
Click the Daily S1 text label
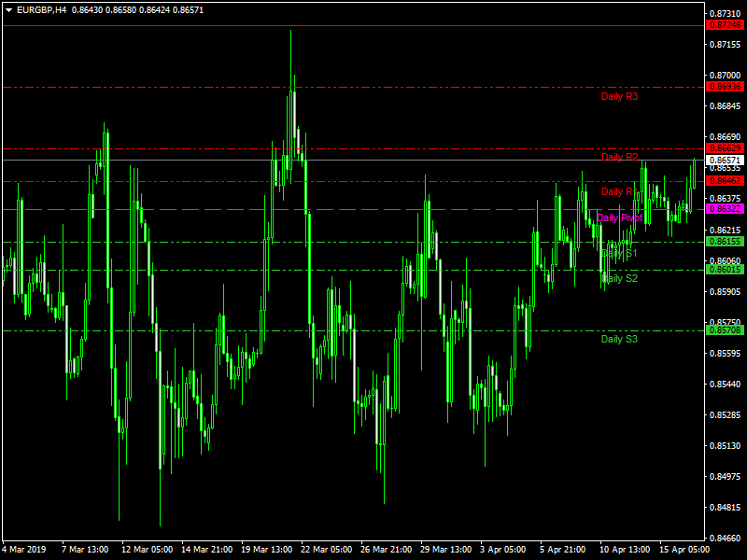pyautogui.click(x=619, y=253)
